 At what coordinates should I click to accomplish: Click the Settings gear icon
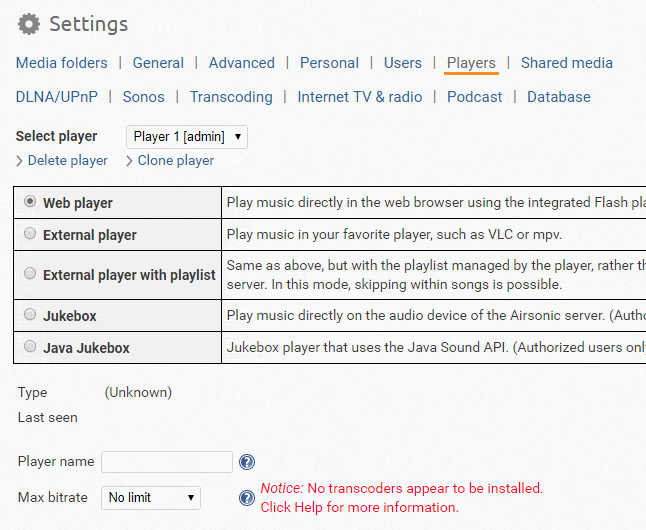30,24
